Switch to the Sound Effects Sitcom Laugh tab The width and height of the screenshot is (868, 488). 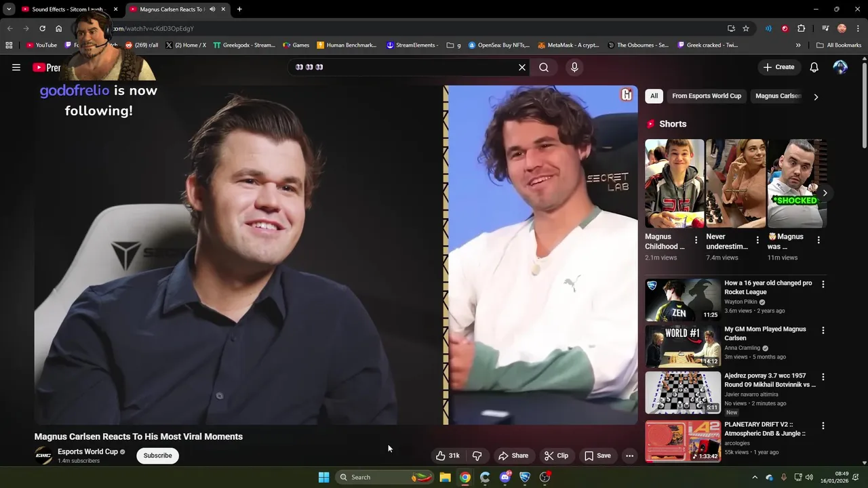point(66,9)
